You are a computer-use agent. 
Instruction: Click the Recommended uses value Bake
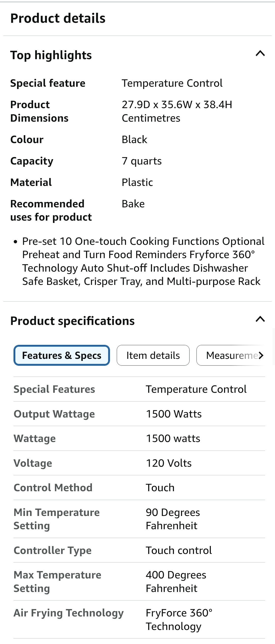[133, 204]
